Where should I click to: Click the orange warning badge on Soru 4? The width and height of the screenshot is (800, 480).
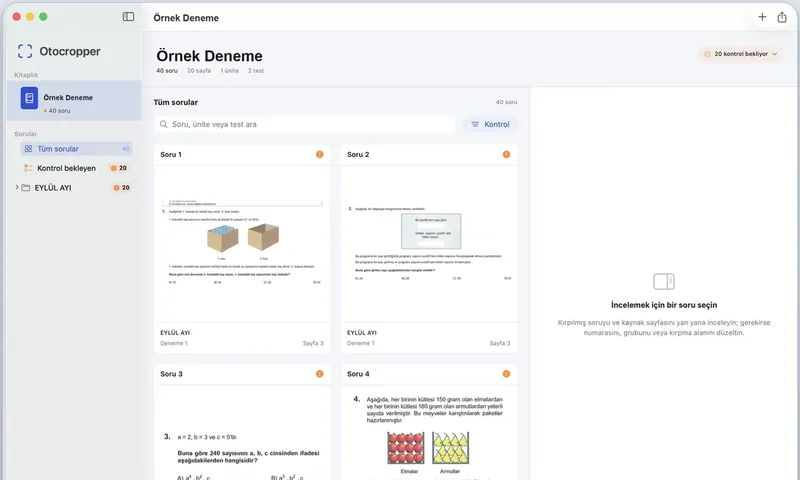[x=506, y=374]
